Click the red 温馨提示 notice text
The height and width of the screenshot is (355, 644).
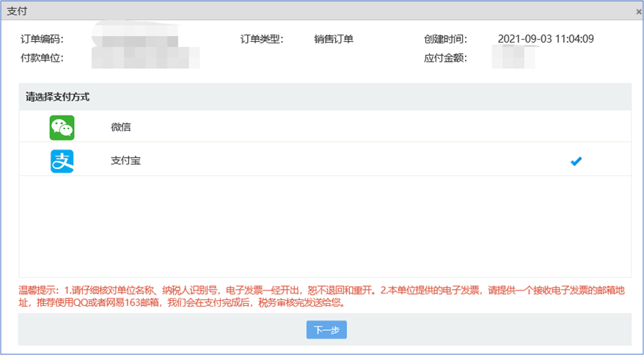[323, 296]
